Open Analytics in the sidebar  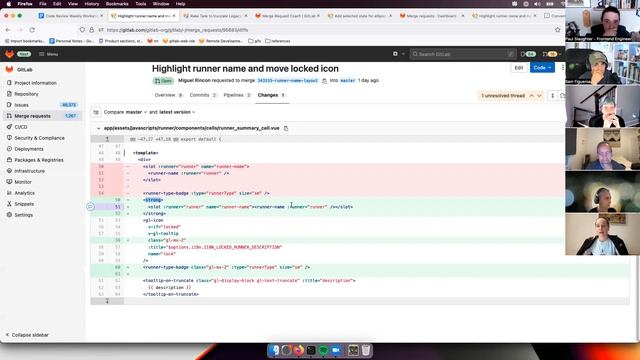(24, 193)
